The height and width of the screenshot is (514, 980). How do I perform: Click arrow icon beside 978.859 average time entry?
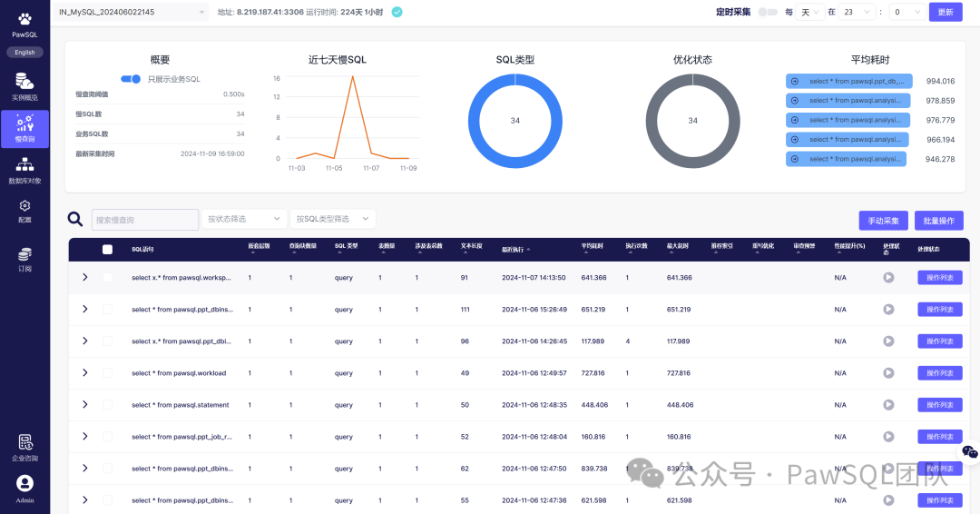pos(795,101)
